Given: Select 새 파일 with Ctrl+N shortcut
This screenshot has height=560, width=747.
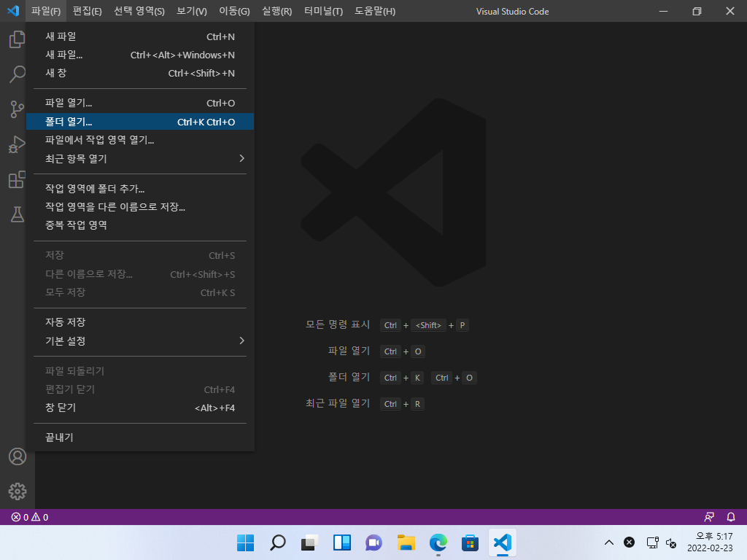Looking at the screenshot, I should click(x=140, y=36).
